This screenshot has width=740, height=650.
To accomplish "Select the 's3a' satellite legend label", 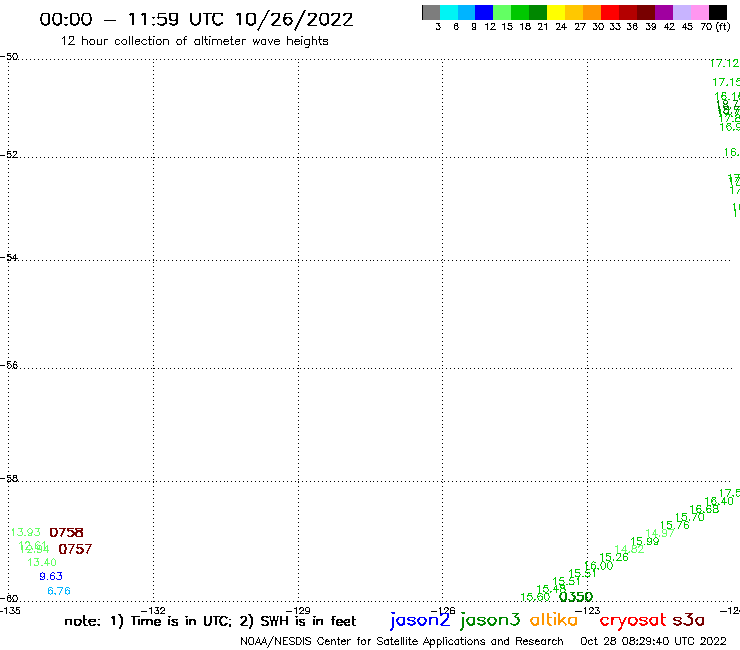I will tap(688, 620).
